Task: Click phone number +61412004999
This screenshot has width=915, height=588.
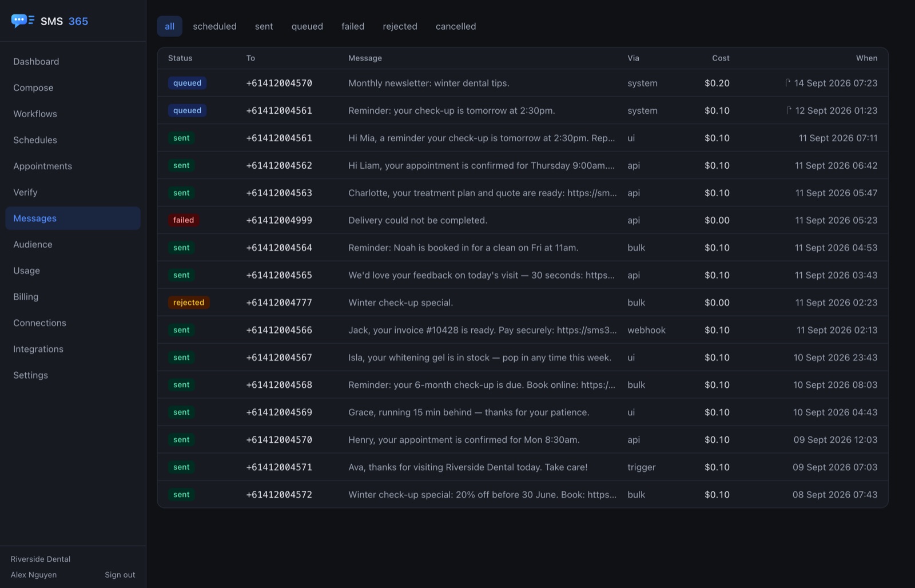Action: (x=279, y=220)
